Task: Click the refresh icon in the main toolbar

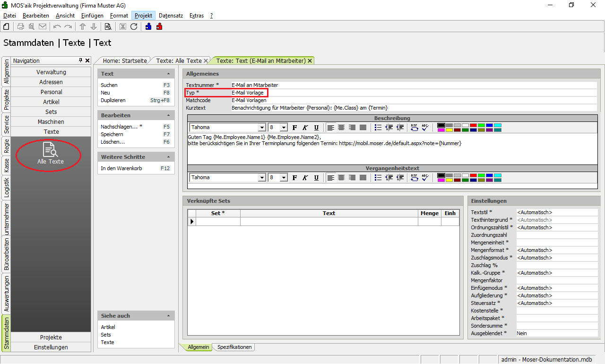Action: tap(134, 26)
